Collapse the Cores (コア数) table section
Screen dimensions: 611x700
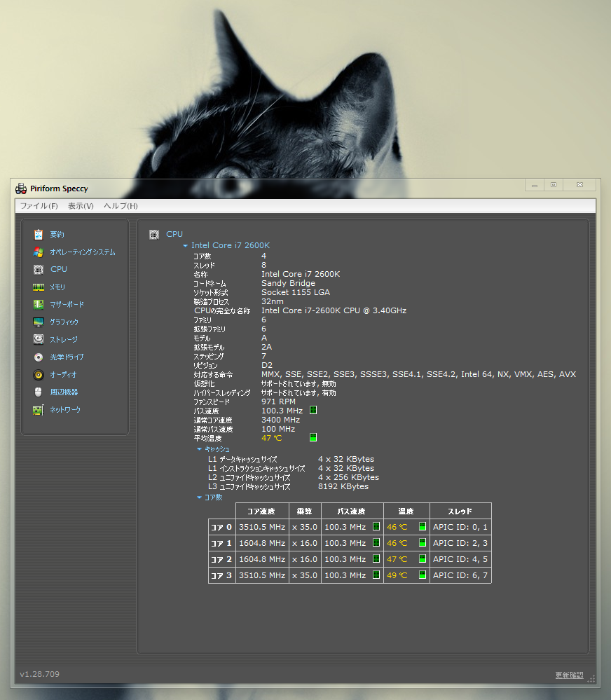click(x=199, y=497)
